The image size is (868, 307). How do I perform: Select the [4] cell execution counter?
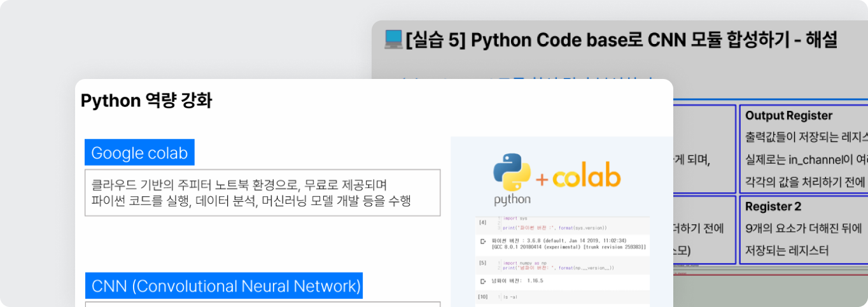coord(482,222)
